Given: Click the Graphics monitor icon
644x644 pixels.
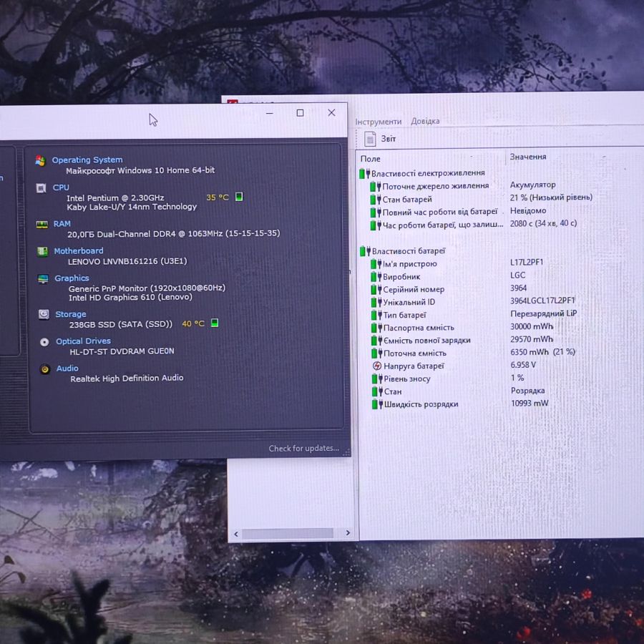Looking at the screenshot, I should pyautogui.click(x=43, y=279).
